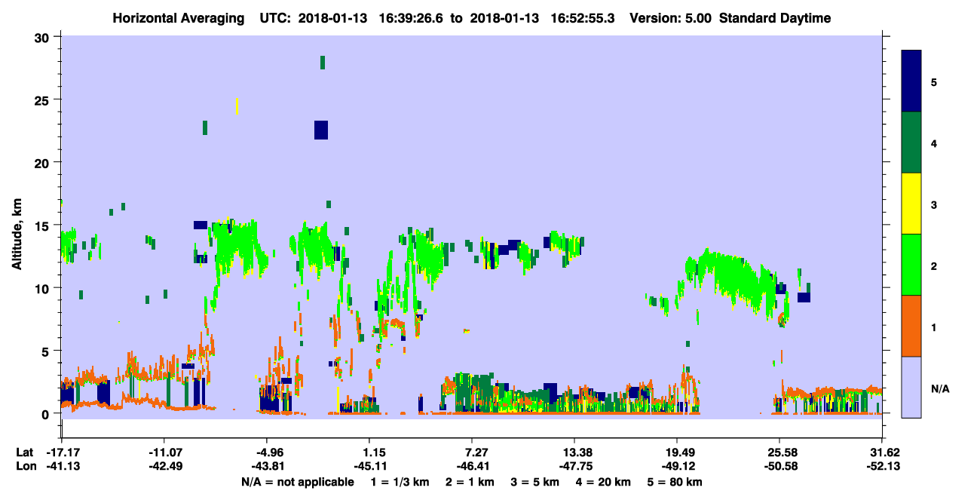The image size is (980, 503).
Task: Click longitude value '-45.11'
Action: [x=369, y=466]
